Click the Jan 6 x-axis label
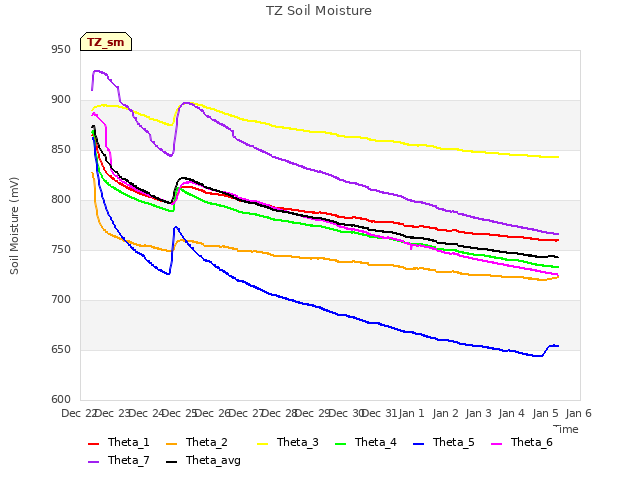Screen dimensions: 640x480 pos(579,413)
